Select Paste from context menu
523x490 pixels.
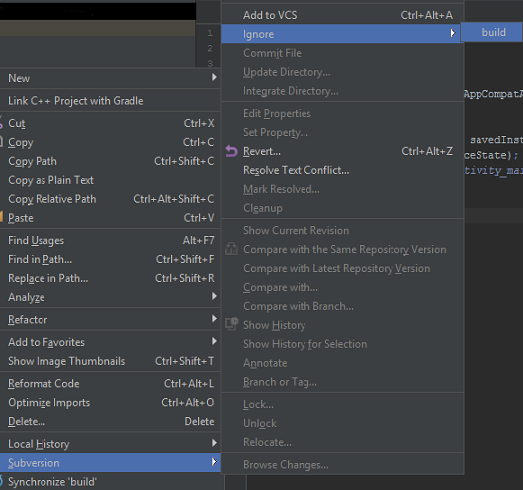(x=110, y=218)
